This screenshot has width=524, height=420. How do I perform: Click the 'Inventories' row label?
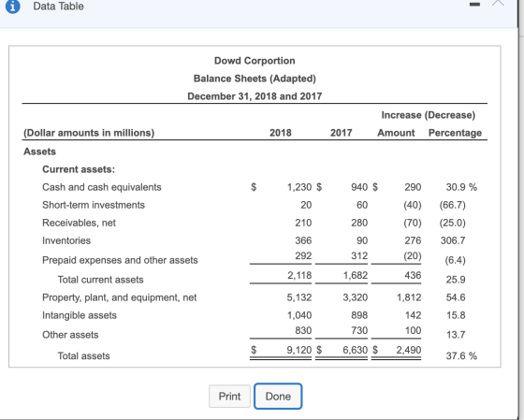(x=66, y=240)
